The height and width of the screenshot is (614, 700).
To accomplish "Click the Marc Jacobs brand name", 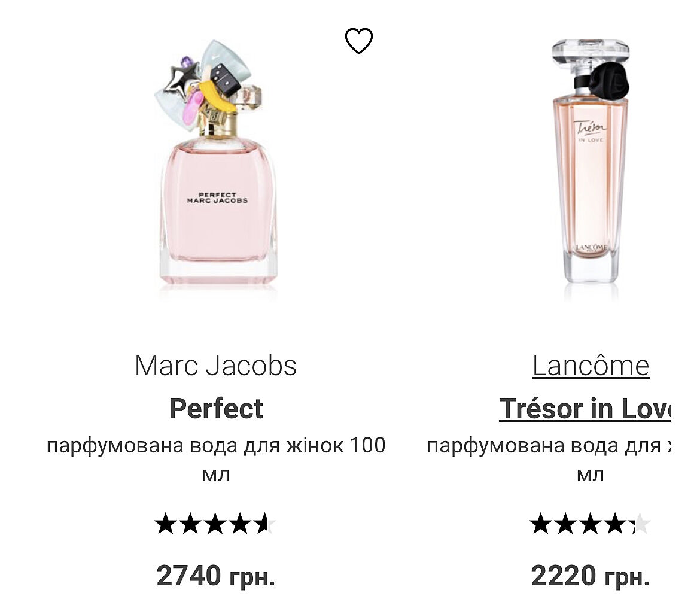I will point(216,366).
